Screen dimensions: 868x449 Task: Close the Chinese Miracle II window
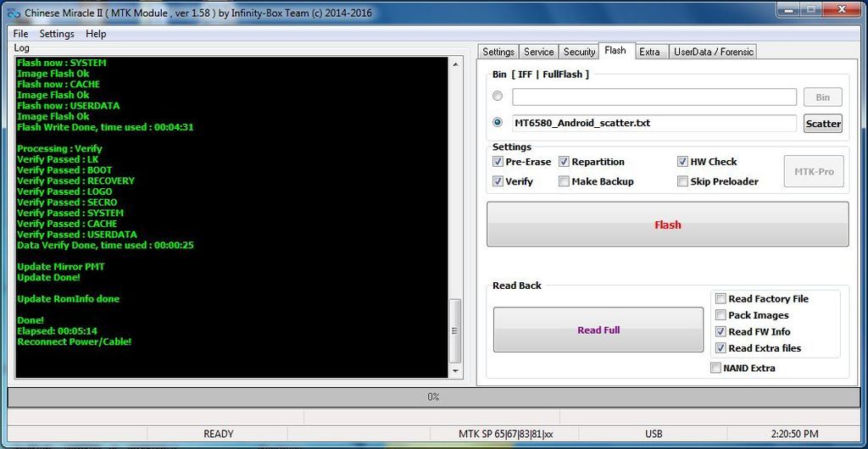point(842,9)
